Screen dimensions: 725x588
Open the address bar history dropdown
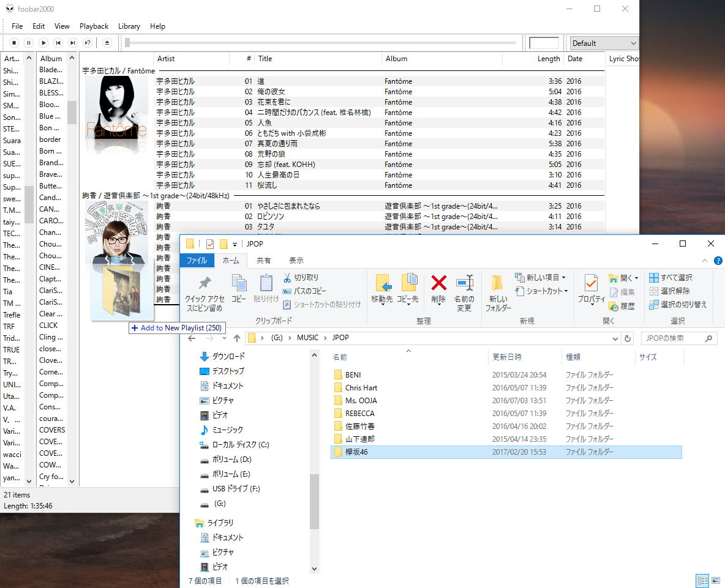point(615,338)
